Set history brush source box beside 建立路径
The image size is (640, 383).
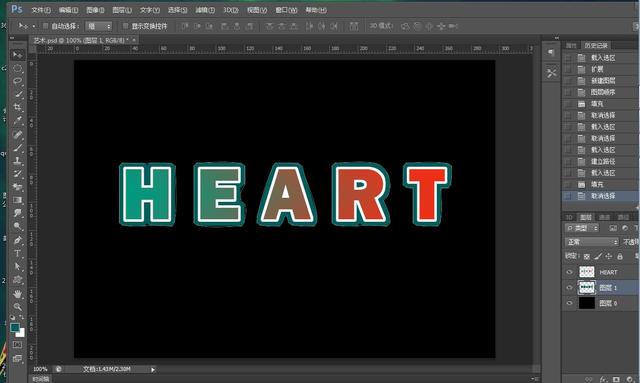click(568, 162)
